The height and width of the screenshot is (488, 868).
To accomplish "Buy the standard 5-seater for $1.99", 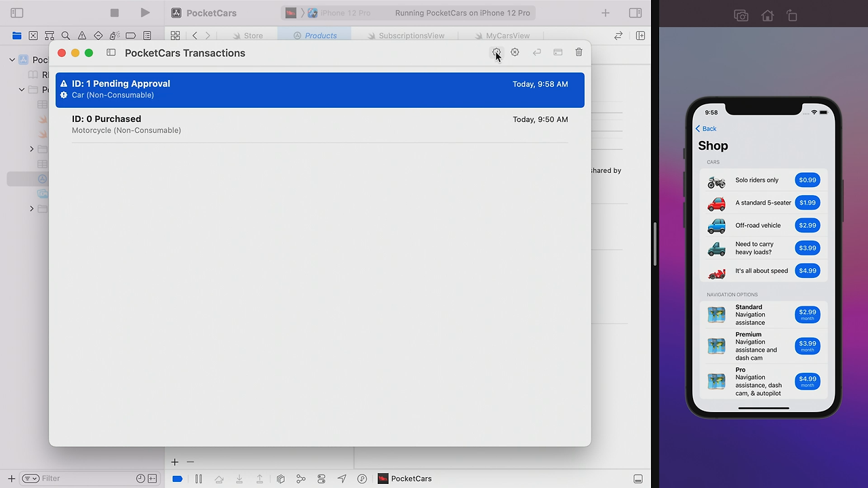I will coord(808,203).
